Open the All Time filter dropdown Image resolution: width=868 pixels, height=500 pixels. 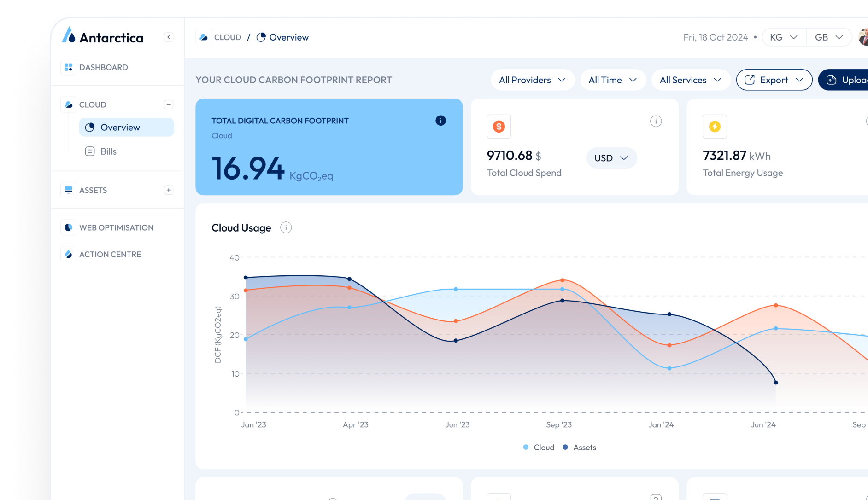[612, 80]
